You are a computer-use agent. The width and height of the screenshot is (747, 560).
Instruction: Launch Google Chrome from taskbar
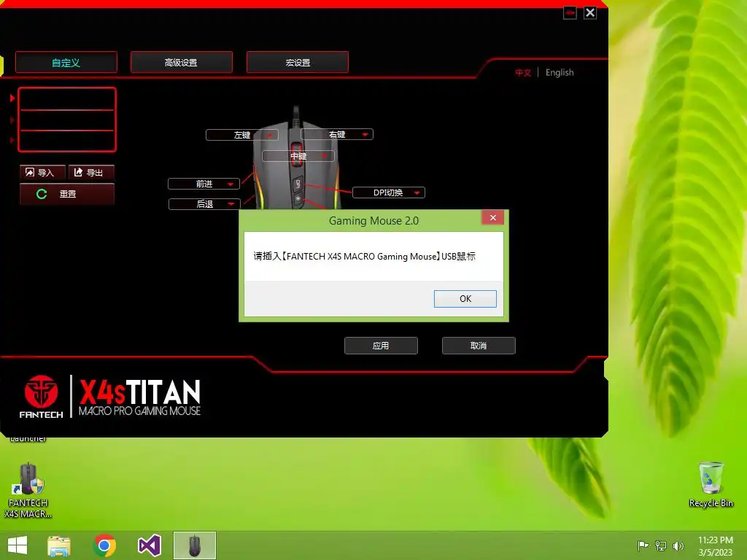click(x=104, y=545)
